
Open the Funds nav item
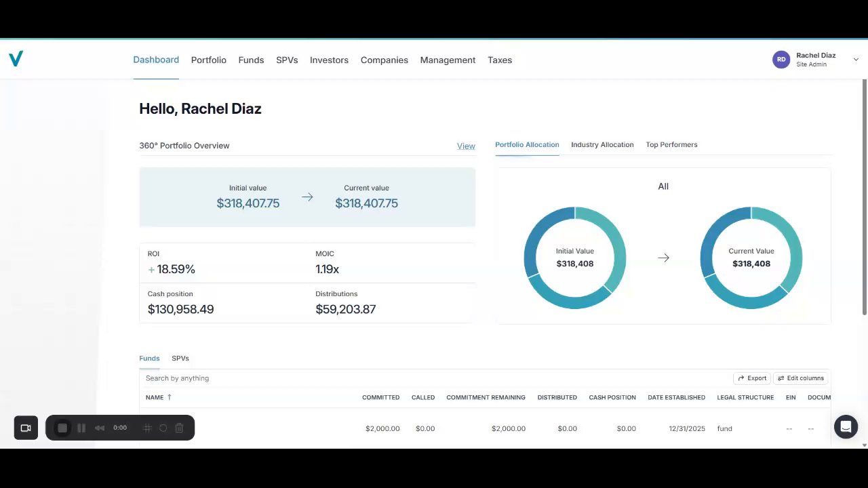[251, 60]
